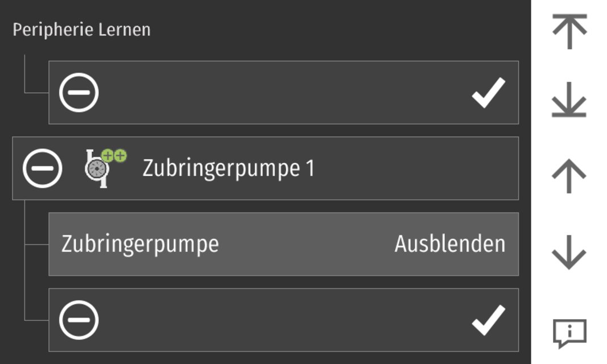Select the Zubringerpumpe 1 title
The image size is (607, 364).
[x=228, y=168]
